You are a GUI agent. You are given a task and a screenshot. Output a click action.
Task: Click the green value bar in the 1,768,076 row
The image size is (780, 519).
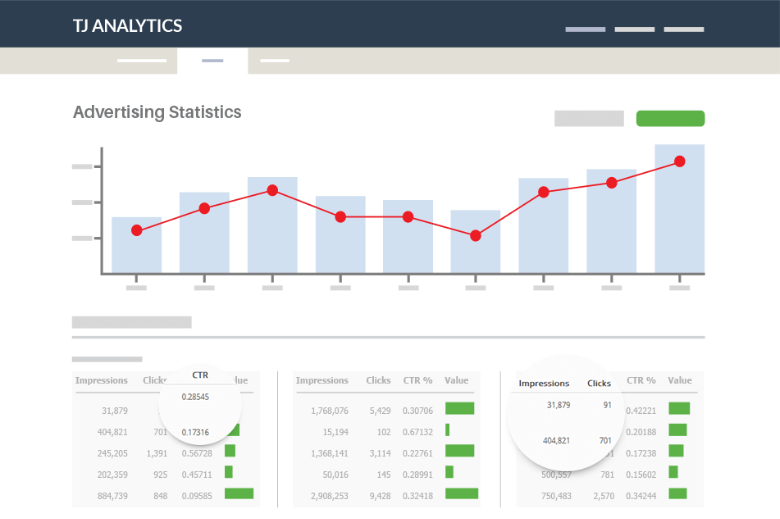(459, 408)
